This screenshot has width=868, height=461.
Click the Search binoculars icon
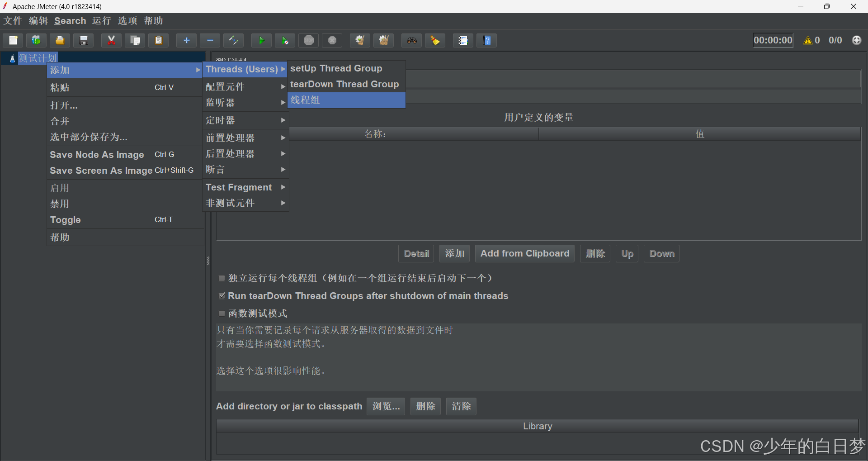click(x=411, y=40)
